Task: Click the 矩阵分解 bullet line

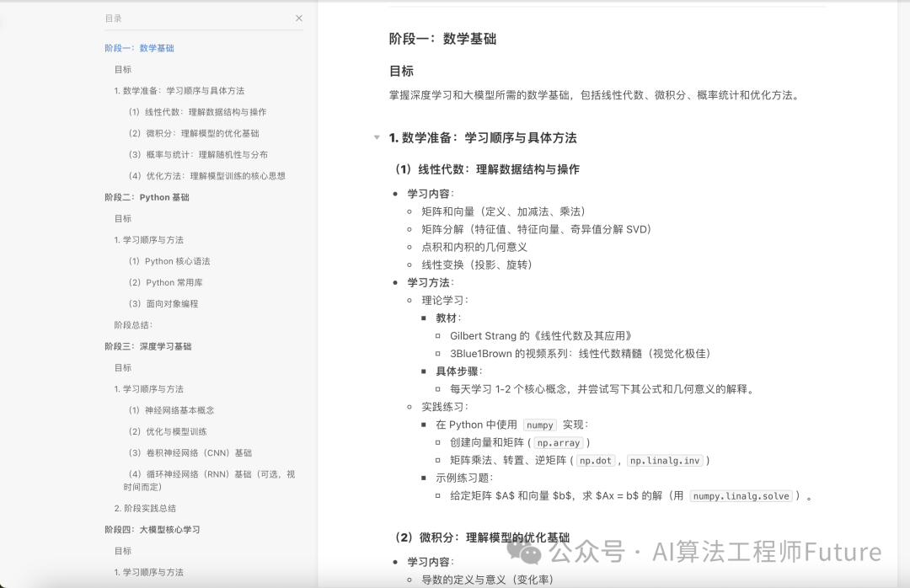Action: tap(536, 229)
